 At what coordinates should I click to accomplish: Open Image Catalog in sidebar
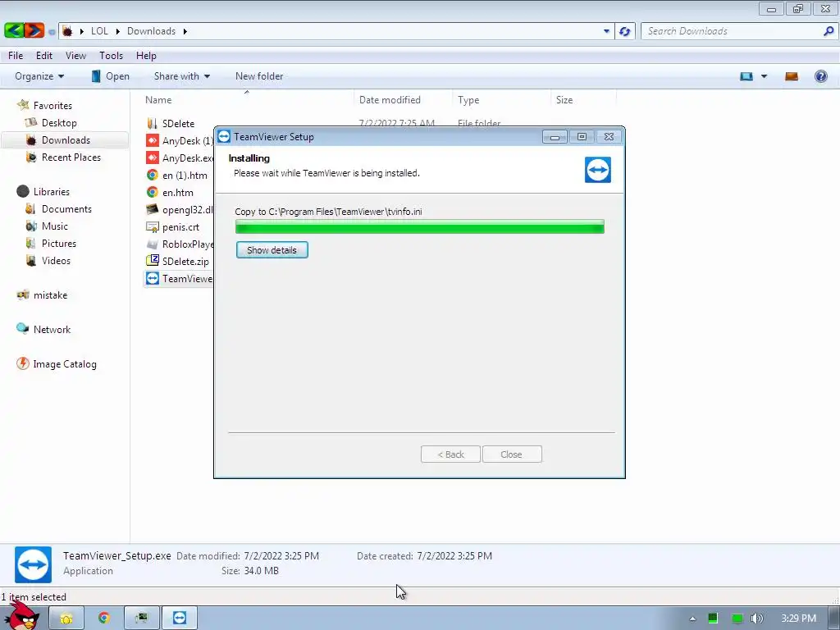coord(64,363)
